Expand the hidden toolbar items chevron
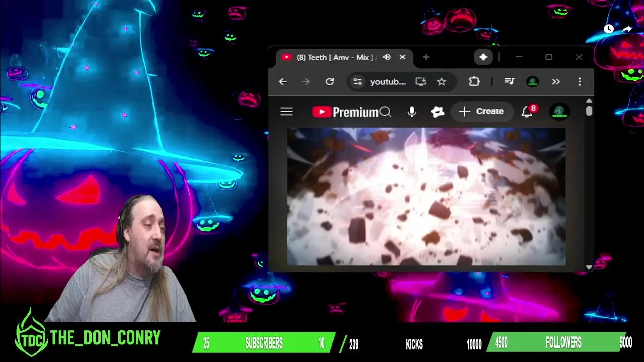This screenshot has width=644, height=362. click(556, 82)
